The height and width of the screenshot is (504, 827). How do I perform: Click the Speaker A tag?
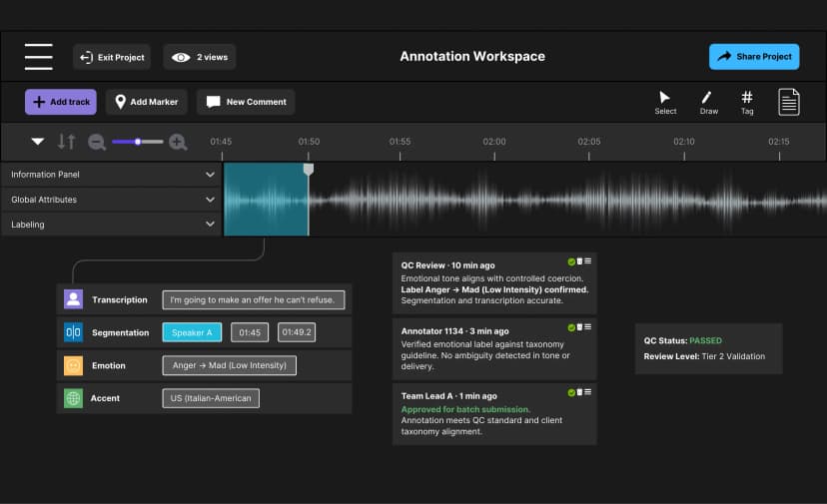pyautogui.click(x=192, y=332)
